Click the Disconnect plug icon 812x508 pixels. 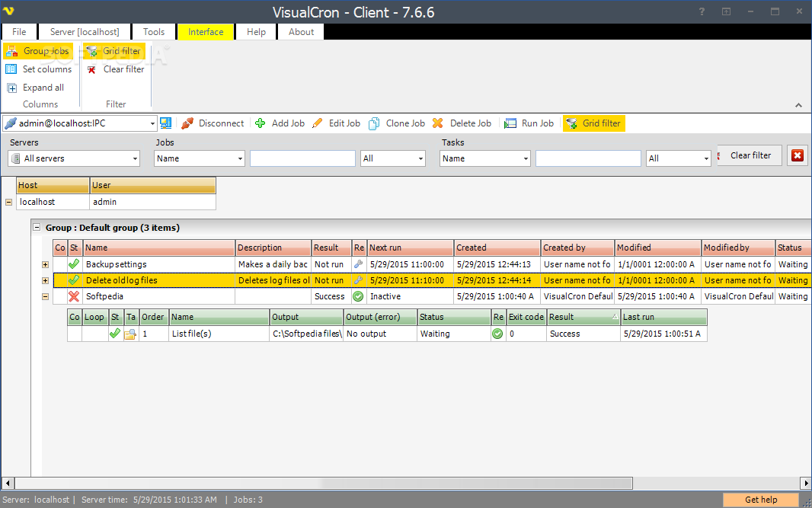(187, 123)
